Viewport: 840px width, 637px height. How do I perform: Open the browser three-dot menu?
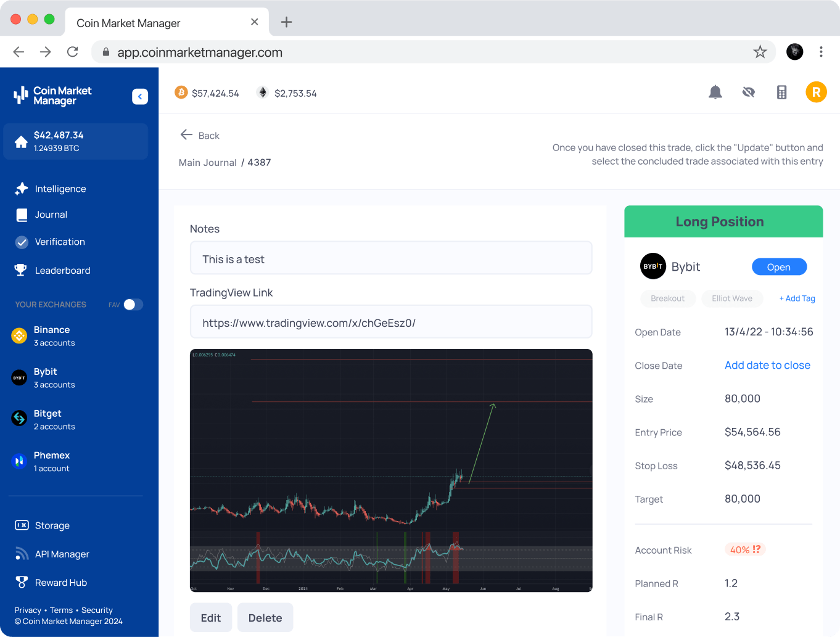[x=821, y=52]
